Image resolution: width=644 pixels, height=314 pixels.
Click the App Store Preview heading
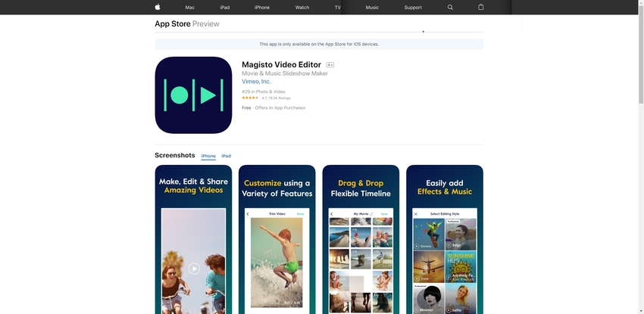tap(187, 23)
